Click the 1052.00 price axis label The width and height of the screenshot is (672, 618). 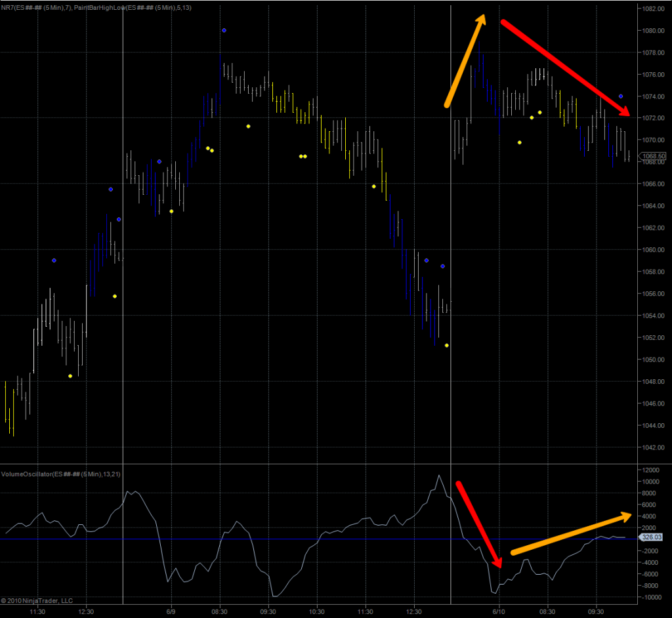(x=653, y=338)
